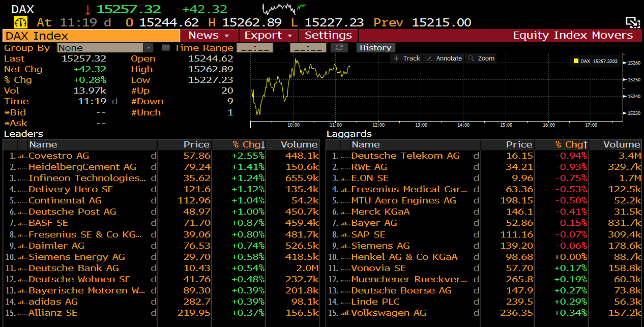644x327 pixels.
Task: Open mini chart icon for RWE AG
Action: (345, 167)
